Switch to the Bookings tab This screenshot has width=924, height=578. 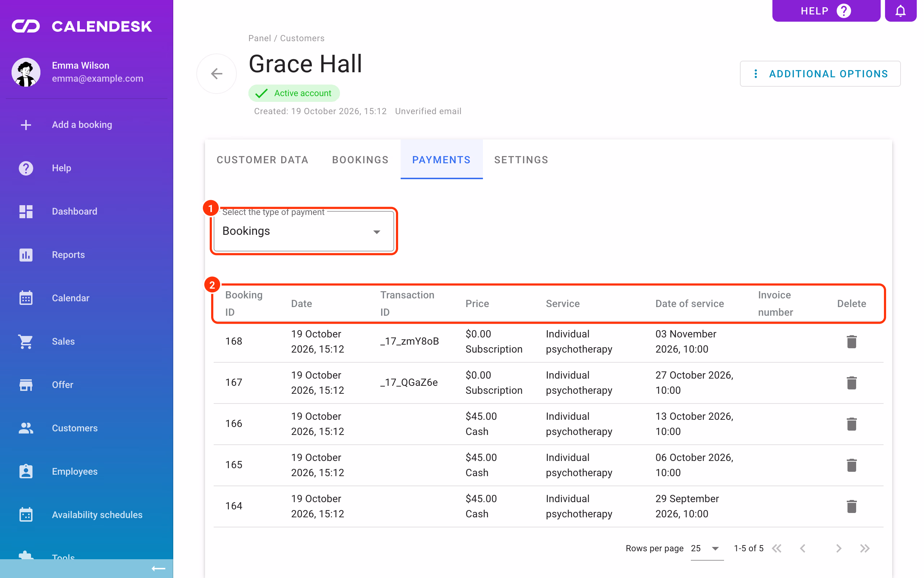coord(360,160)
